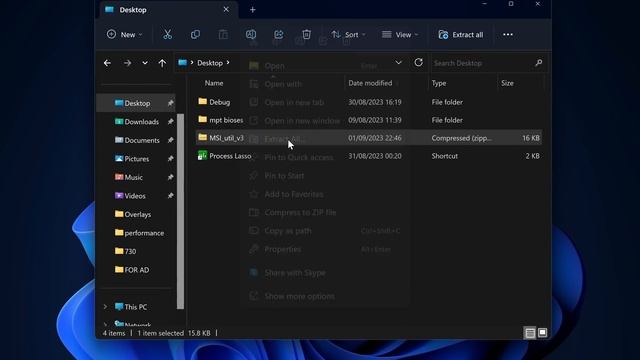The width and height of the screenshot is (640, 360).
Task: Open the Overlays folder in sidebar
Action: pos(138,214)
